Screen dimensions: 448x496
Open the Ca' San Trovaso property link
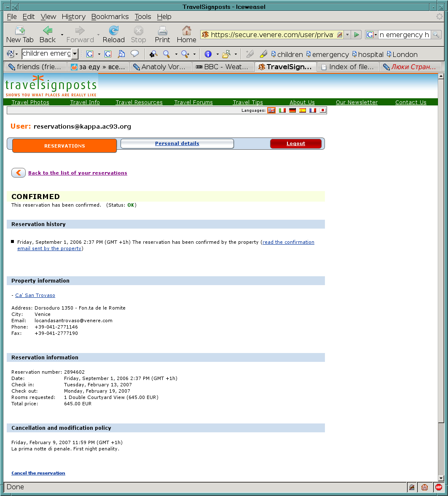tap(35, 295)
